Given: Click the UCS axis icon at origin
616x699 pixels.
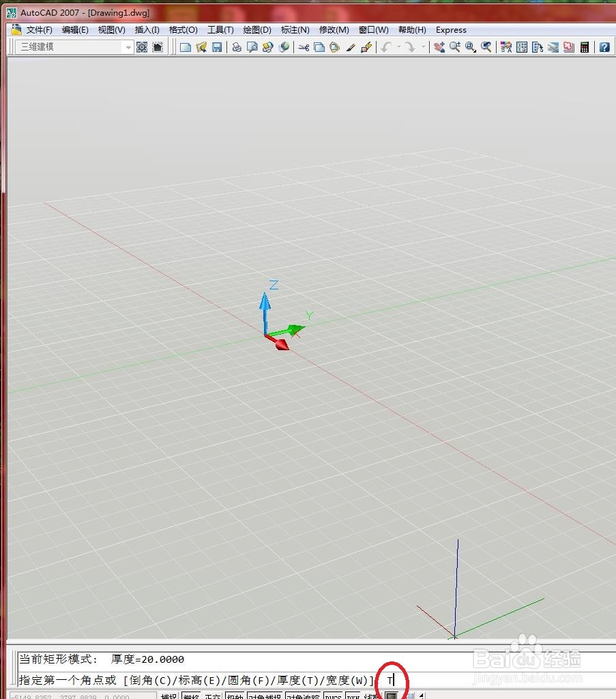Looking at the screenshot, I should tap(282, 315).
